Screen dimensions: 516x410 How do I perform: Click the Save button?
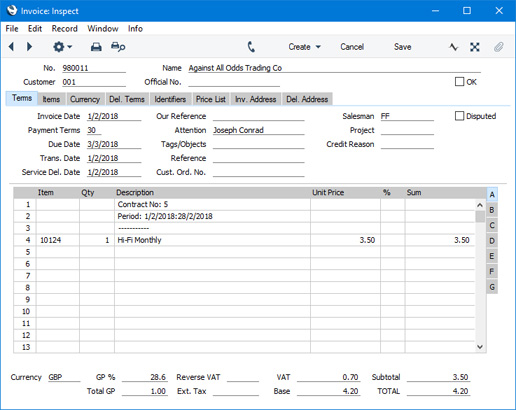[x=403, y=47]
